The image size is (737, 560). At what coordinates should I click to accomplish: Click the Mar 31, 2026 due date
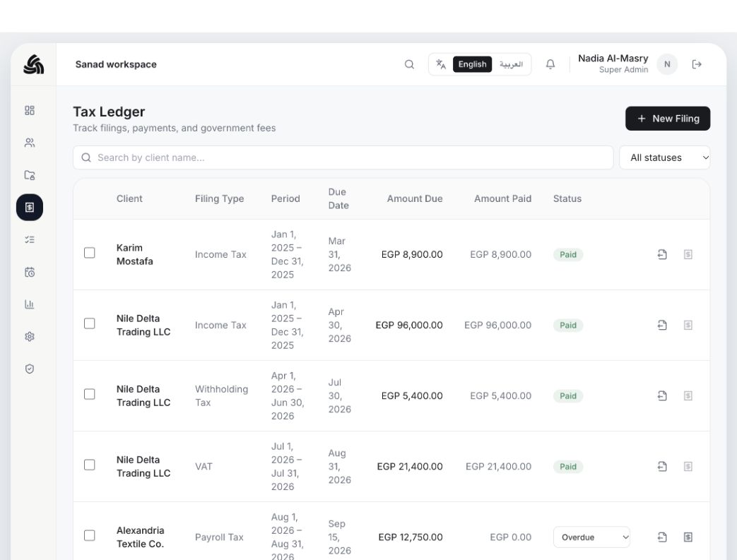[x=339, y=255]
